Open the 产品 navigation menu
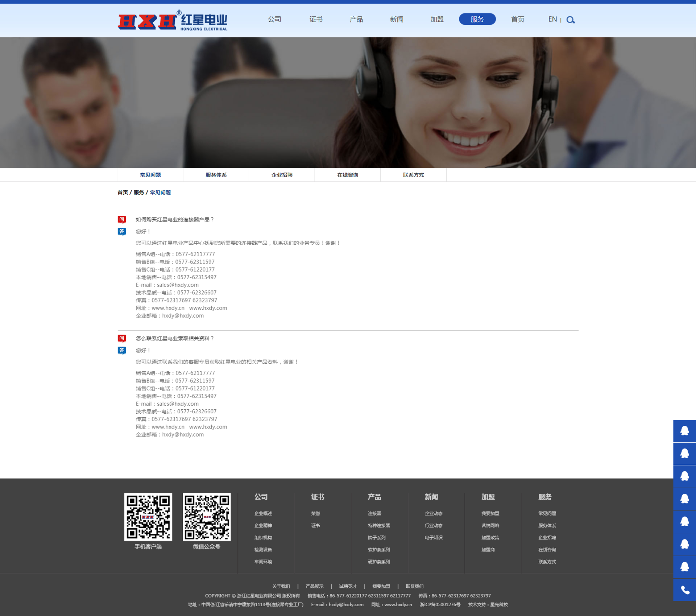This screenshot has height=616, width=696. [356, 19]
